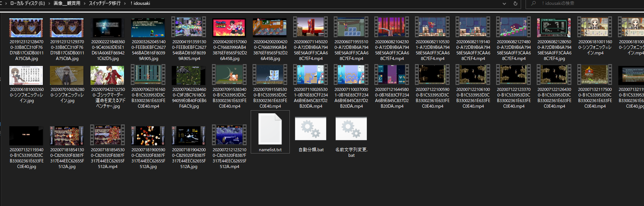
Task: Open the address bar history dropdown arrow
Action: [504, 3]
